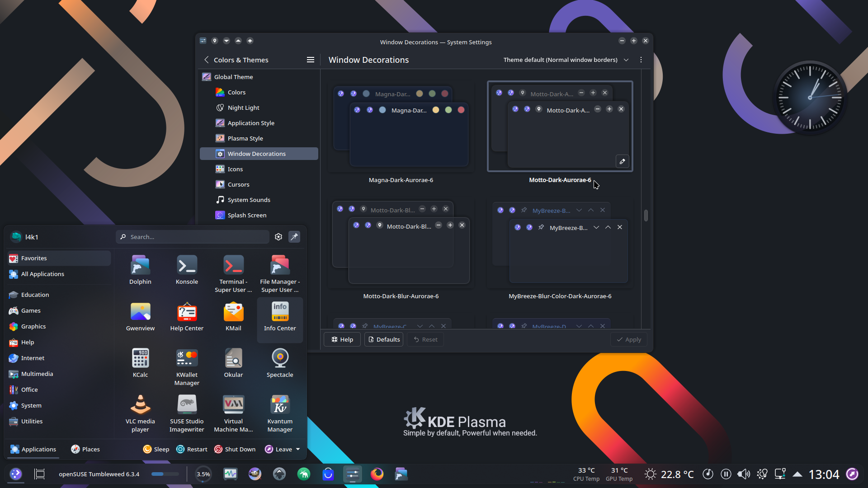Toggle the pin icon in Settings titlebar
The width and height of the screenshot is (868, 488).
pyautogui.click(x=215, y=41)
